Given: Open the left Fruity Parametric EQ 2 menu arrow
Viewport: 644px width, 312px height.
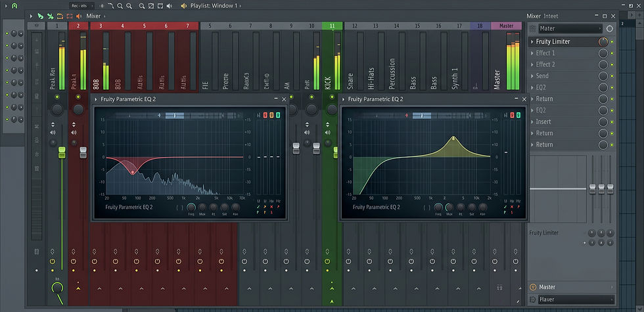Looking at the screenshot, I should (96, 99).
